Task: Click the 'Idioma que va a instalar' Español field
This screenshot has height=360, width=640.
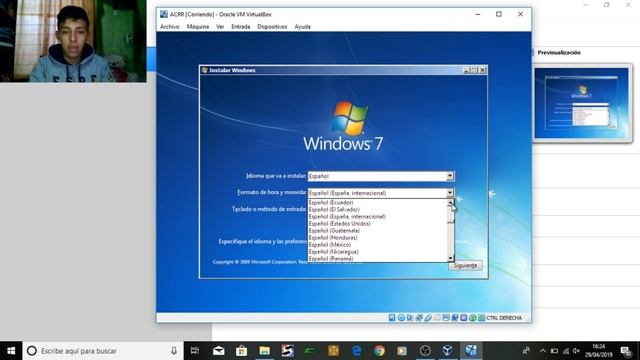Action: pos(381,176)
